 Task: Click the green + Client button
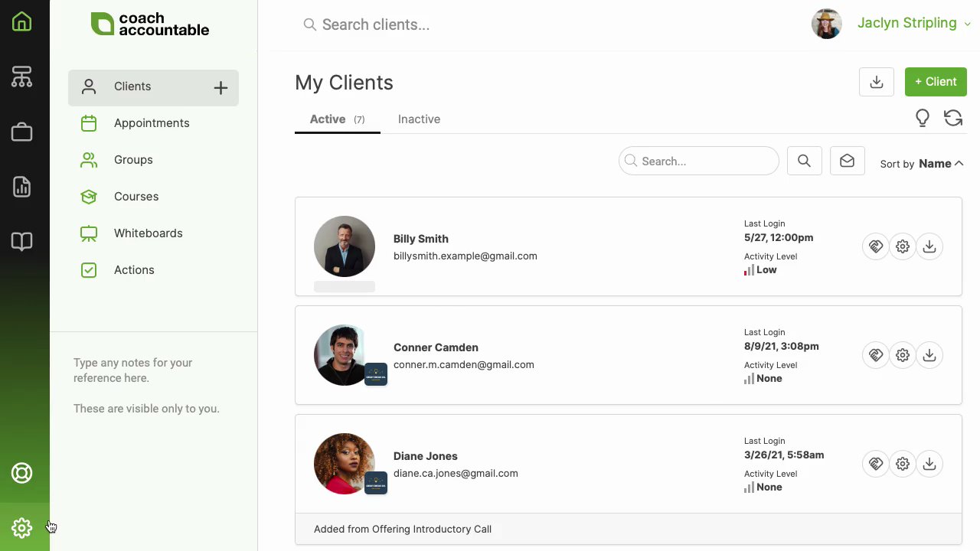pyautogui.click(x=936, y=82)
